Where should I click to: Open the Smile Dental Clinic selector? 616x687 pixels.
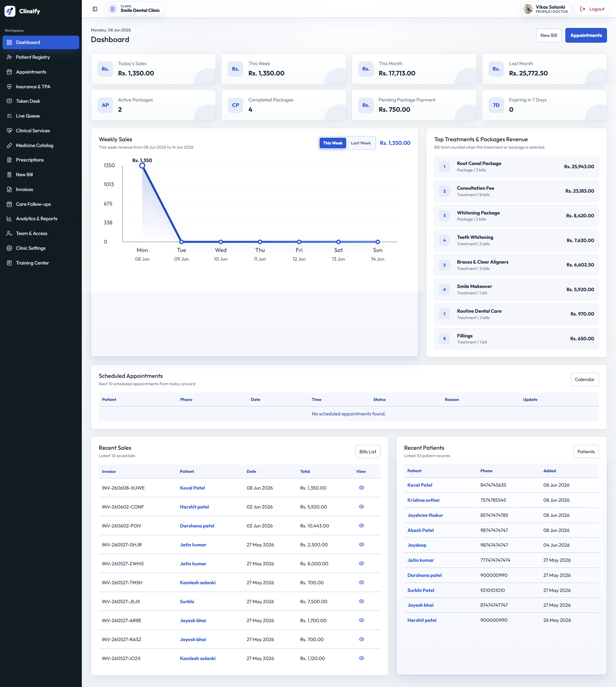coord(135,9)
